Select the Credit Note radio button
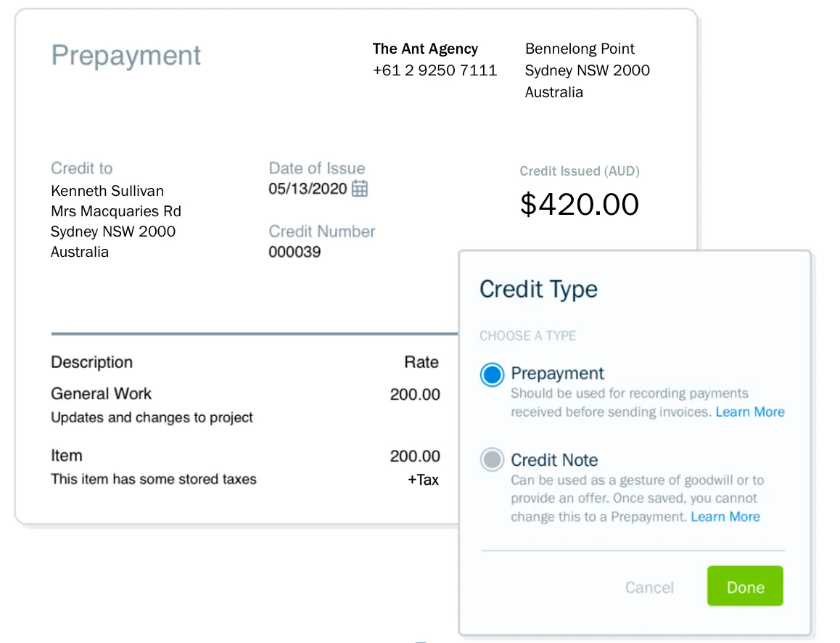This screenshot has width=840, height=643. [x=492, y=460]
